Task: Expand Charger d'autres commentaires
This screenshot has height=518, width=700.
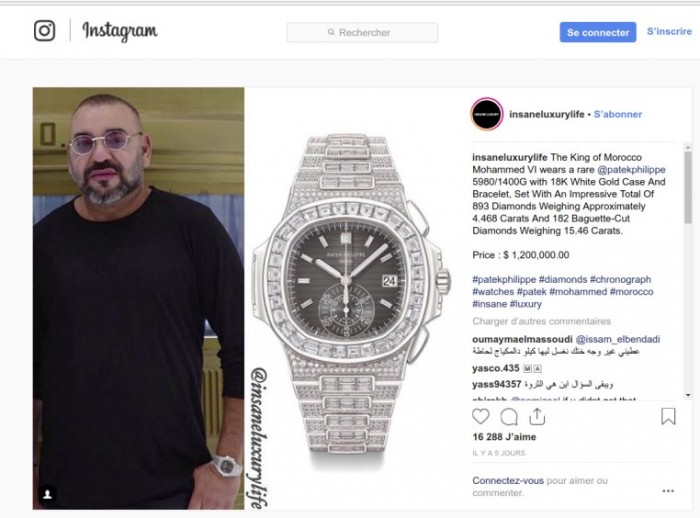Action: coord(542,321)
